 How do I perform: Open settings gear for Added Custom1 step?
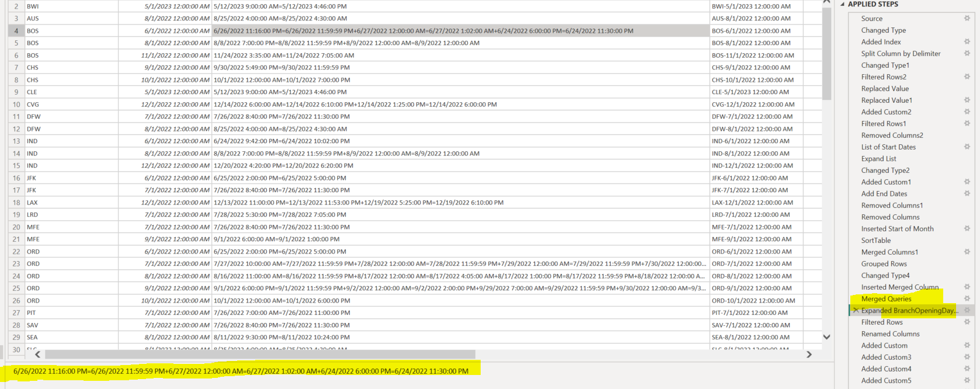(x=967, y=182)
